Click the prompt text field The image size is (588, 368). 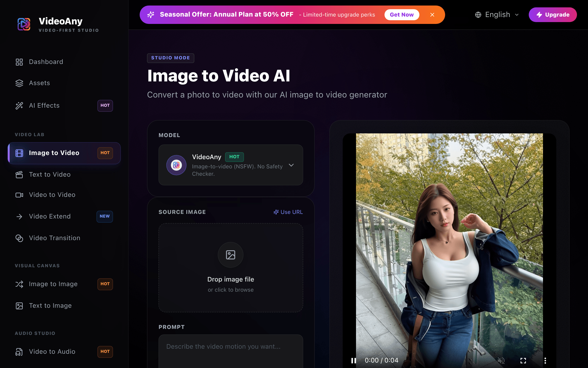pyautogui.click(x=231, y=351)
